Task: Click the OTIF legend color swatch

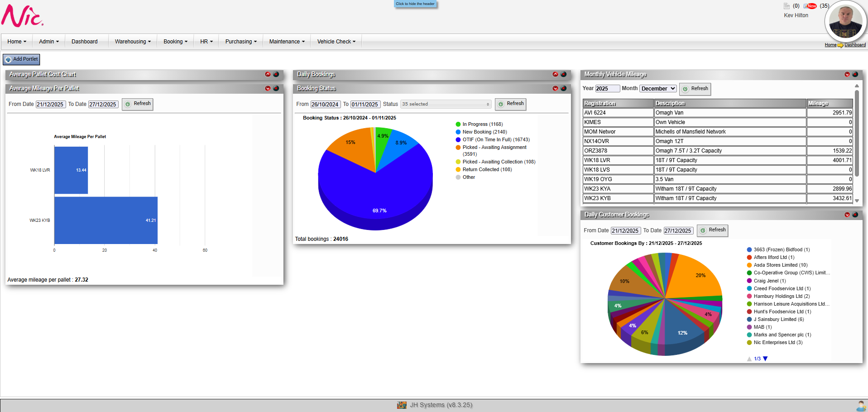Action: (x=458, y=140)
